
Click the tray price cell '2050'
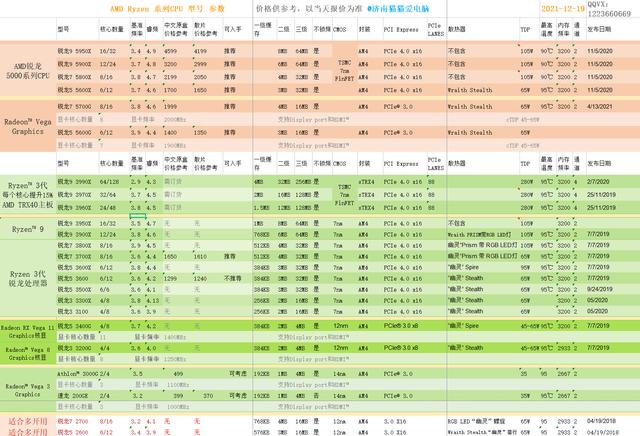tap(200, 77)
